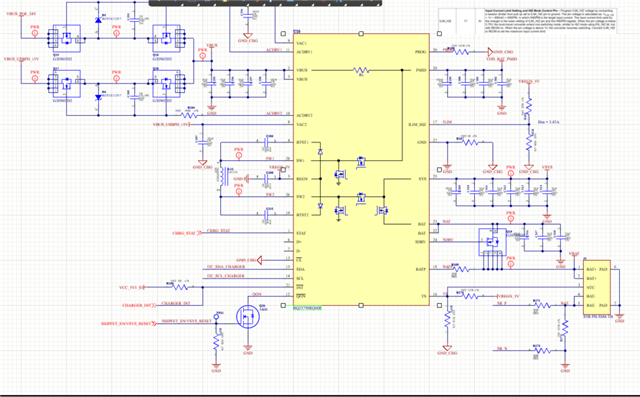Screen dimensions: 640x397
Task: Select the VBUS_POE_24V power port
Action: 21,14
